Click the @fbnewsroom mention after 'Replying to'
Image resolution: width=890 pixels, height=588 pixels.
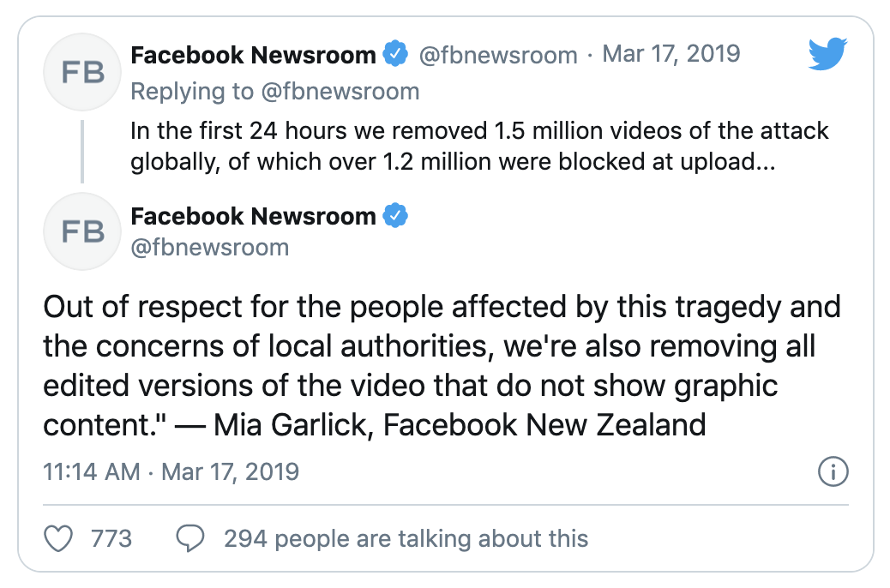(x=340, y=91)
